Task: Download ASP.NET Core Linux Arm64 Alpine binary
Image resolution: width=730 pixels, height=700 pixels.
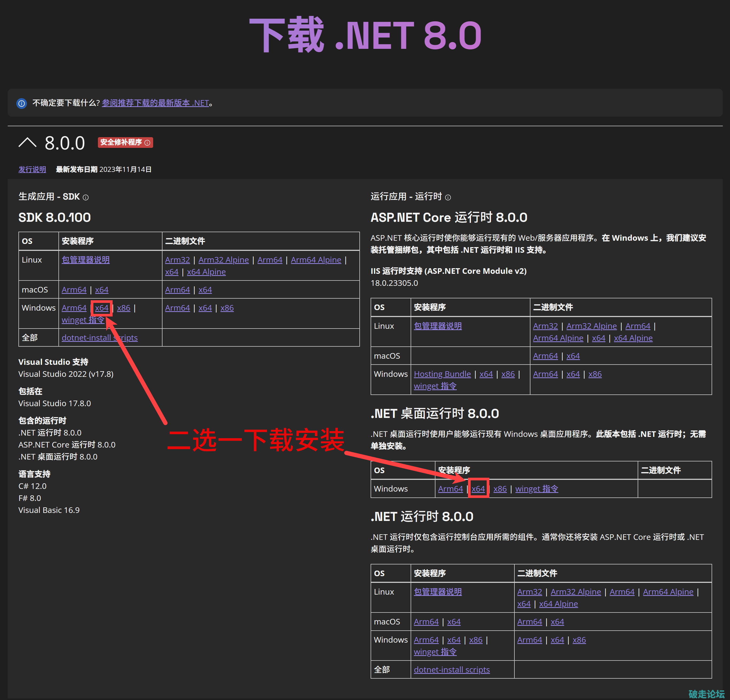Action: tap(558, 338)
